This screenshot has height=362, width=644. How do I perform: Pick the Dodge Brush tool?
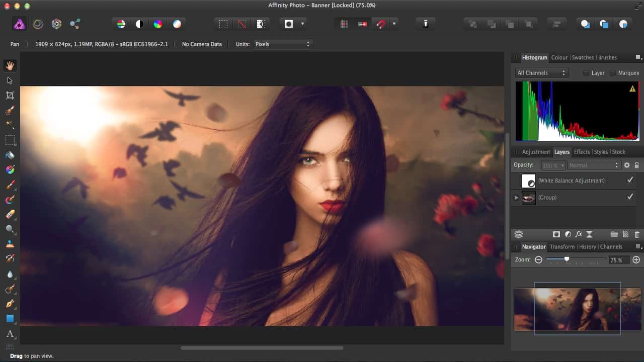(9, 229)
